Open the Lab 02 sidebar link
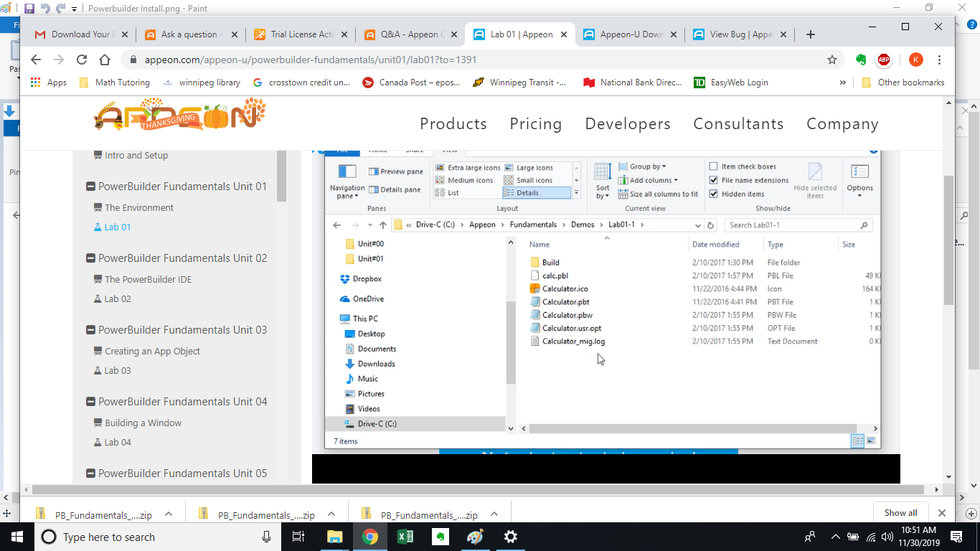 click(x=118, y=299)
